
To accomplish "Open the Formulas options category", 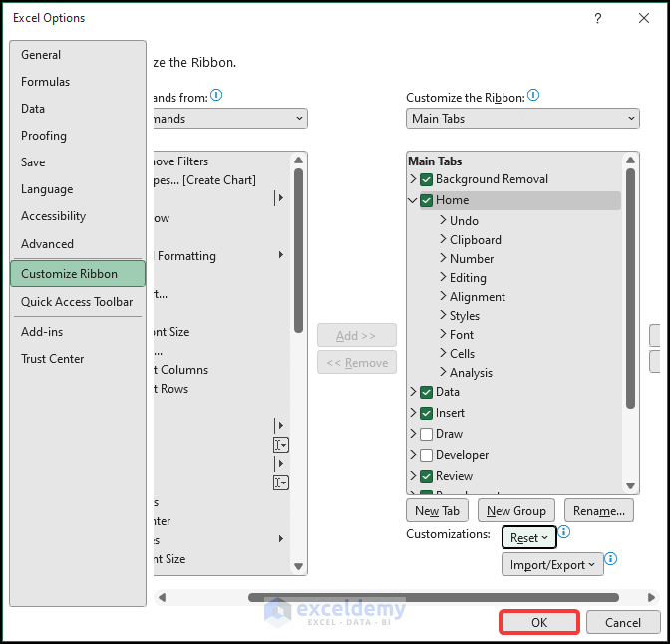I will coord(46,82).
